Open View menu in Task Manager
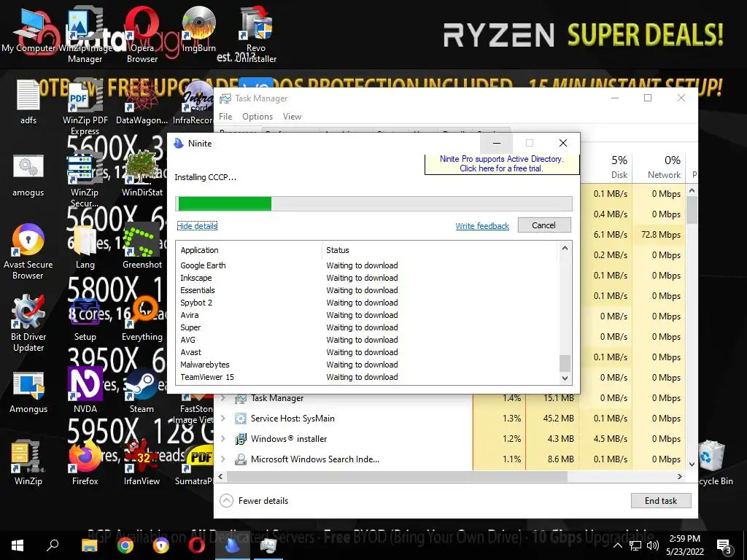The image size is (747, 560). [292, 116]
